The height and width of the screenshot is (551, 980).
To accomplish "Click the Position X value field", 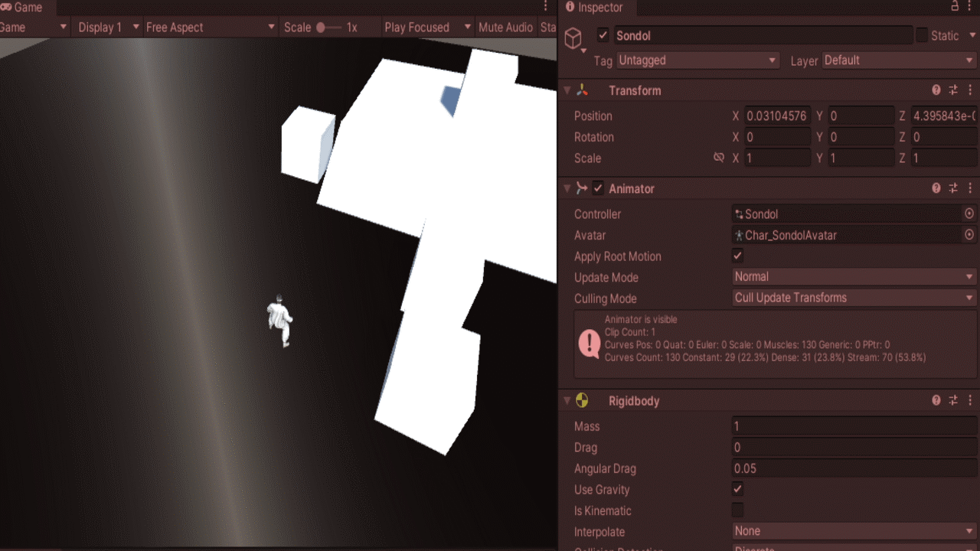I will (777, 116).
